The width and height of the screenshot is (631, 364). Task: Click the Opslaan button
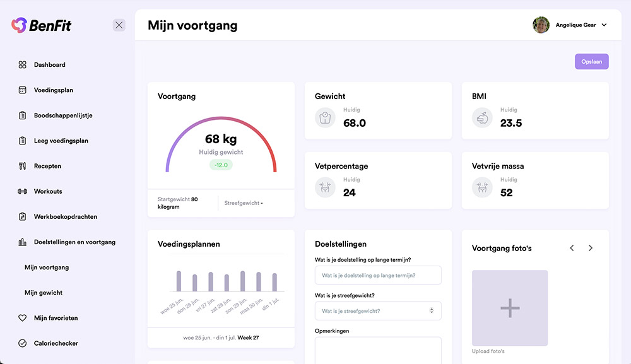591,61
